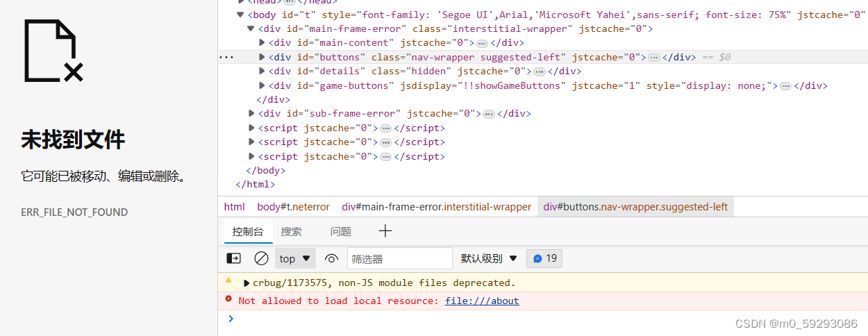868x336 pixels.
Task: Add a new drawer tab with plus icon
Action: coord(385,231)
